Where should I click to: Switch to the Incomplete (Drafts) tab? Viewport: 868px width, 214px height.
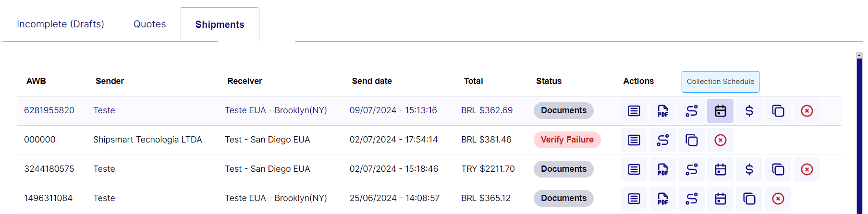61,24
